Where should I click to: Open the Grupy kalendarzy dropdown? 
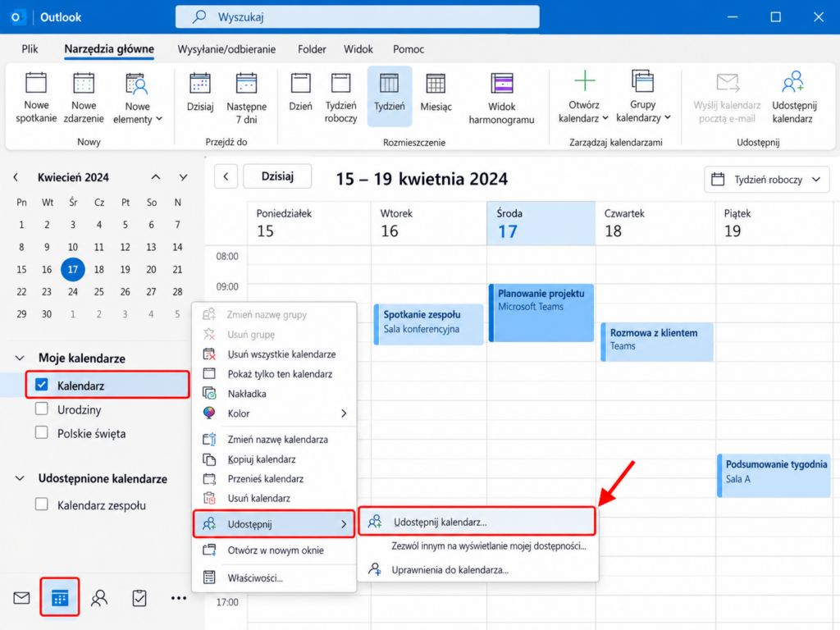point(643,98)
